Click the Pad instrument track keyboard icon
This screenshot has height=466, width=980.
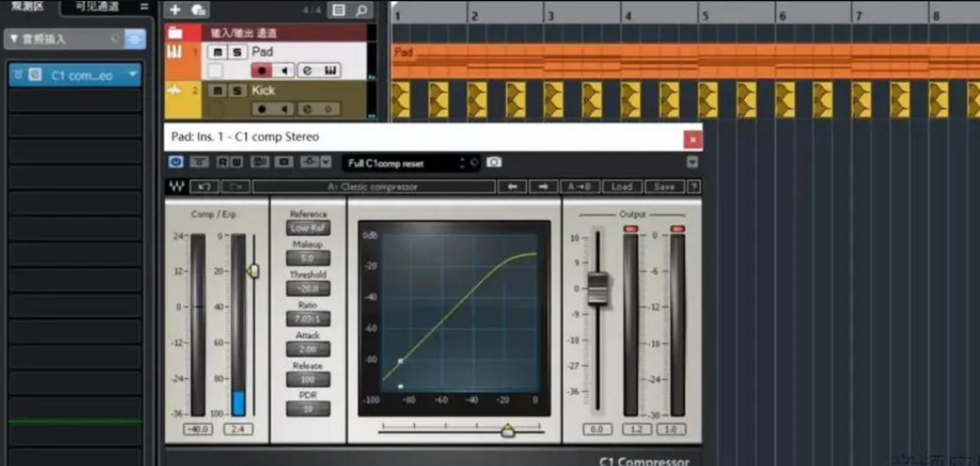(x=174, y=52)
